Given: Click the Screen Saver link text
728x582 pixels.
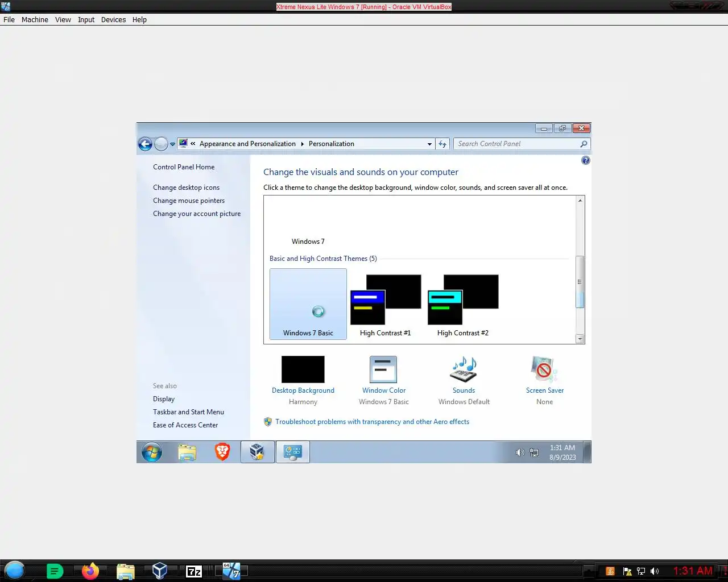Looking at the screenshot, I should [545, 390].
